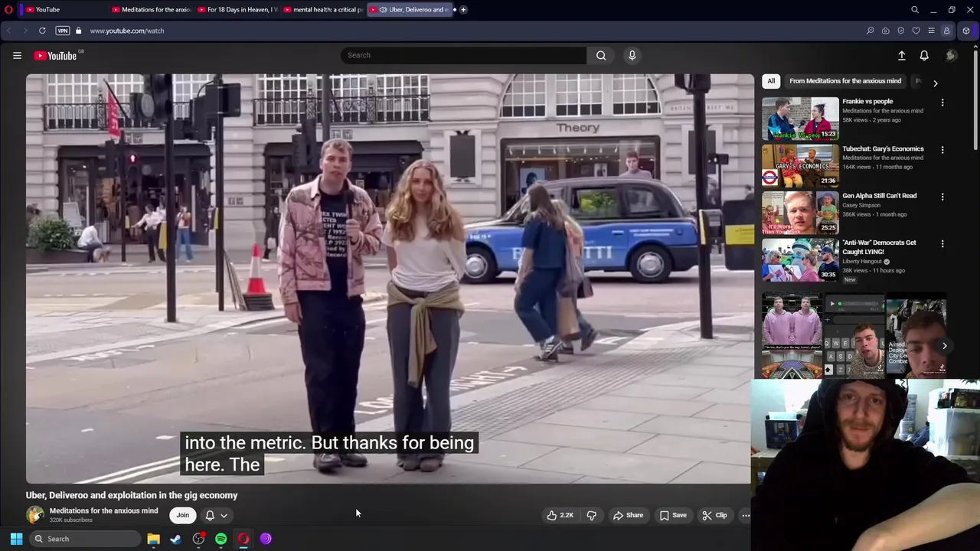
Task: Click the video player to pause
Action: pyautogui.click(x=389, y=279)
